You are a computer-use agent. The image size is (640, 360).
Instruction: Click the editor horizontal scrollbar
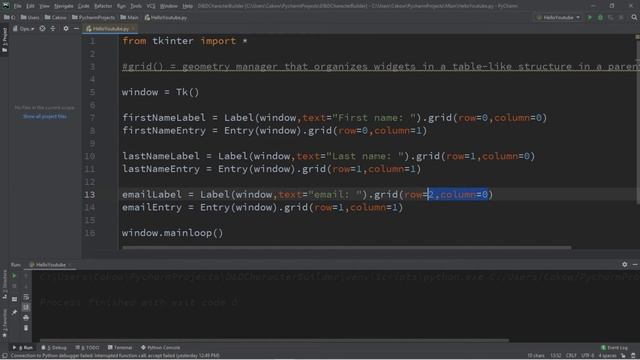point(347,247)
